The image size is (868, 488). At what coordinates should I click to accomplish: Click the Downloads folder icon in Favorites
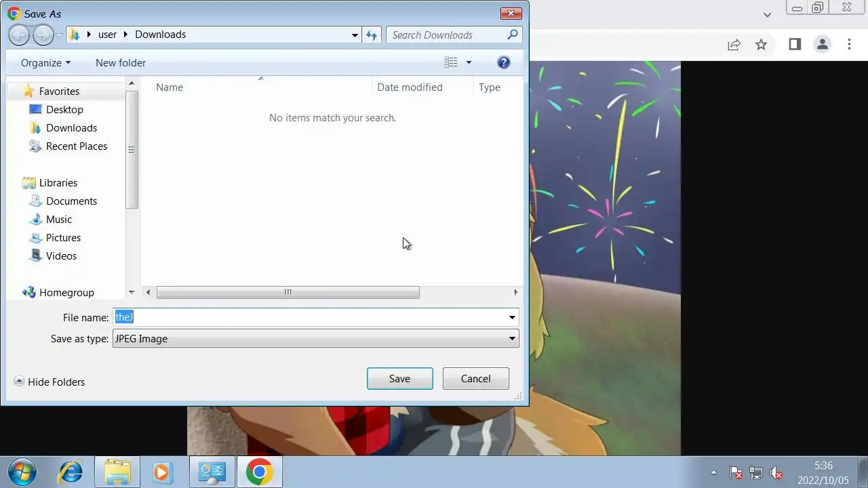(x=36, y=127)
